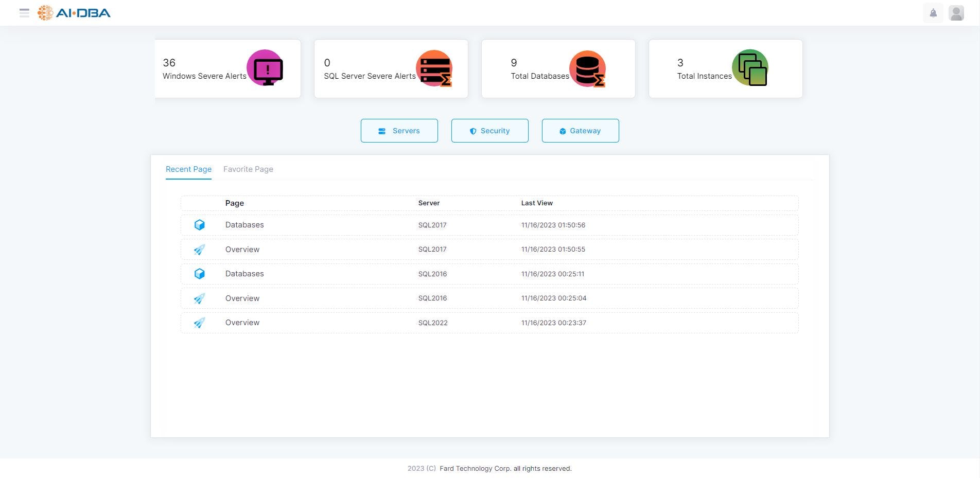Image resolution: width=980 pixels, height=478 pixels.
Task: Open the notification bell in the top bar
Action: click(x=933, y=13)
